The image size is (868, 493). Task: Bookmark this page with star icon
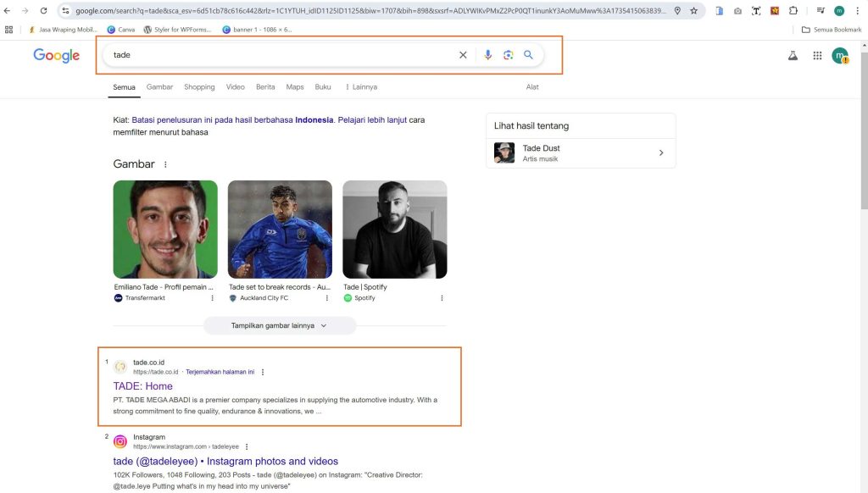point(693,11)
